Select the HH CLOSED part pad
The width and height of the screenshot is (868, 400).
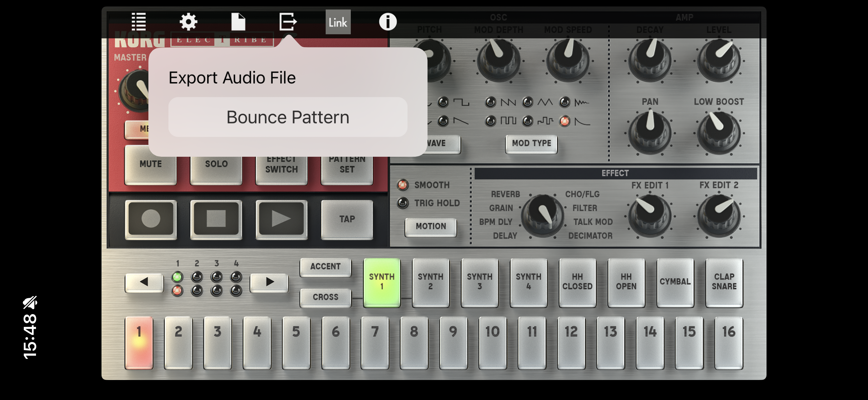(x=577, y=282)
